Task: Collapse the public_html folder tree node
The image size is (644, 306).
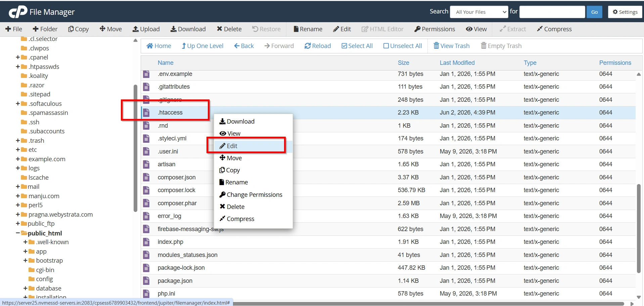Action: click(x=18, y=233)
